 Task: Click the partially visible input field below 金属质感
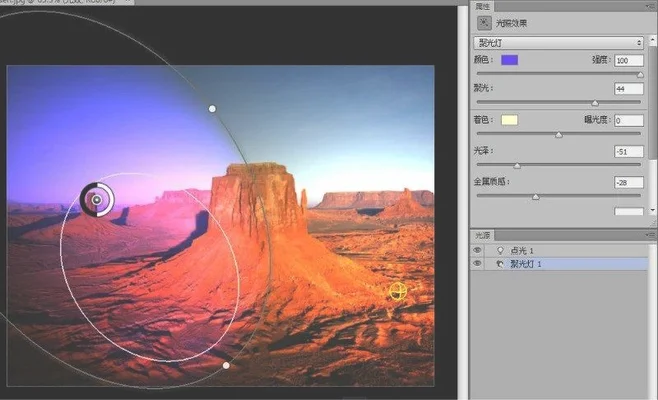(629, 211)
